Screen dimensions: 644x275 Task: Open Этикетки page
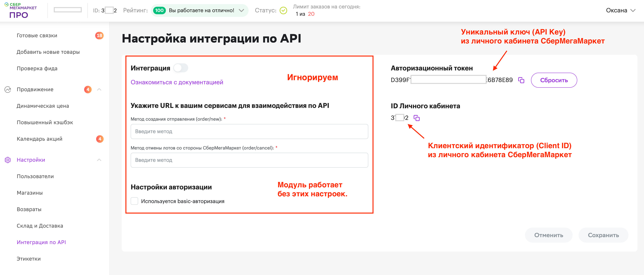click(x=29, y=259)
